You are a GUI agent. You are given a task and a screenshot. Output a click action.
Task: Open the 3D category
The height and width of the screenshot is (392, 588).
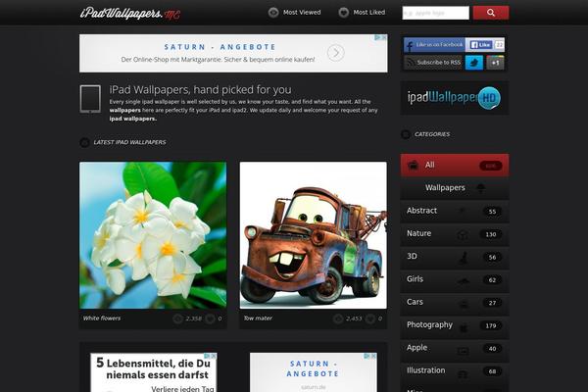point(455,257)
